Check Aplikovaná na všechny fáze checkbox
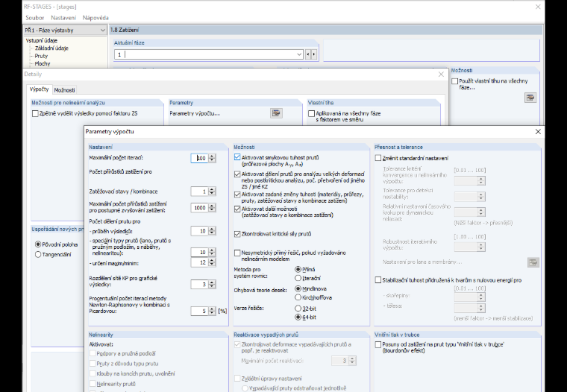The image size is (567, 392). 311,113
